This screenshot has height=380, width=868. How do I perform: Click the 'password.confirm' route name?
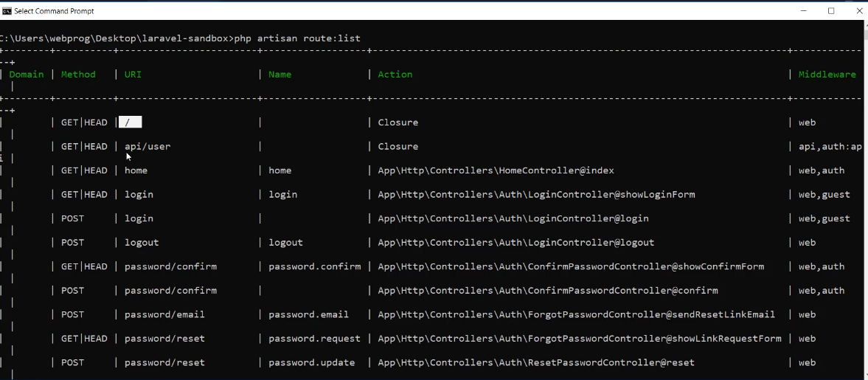click(314, 266)
